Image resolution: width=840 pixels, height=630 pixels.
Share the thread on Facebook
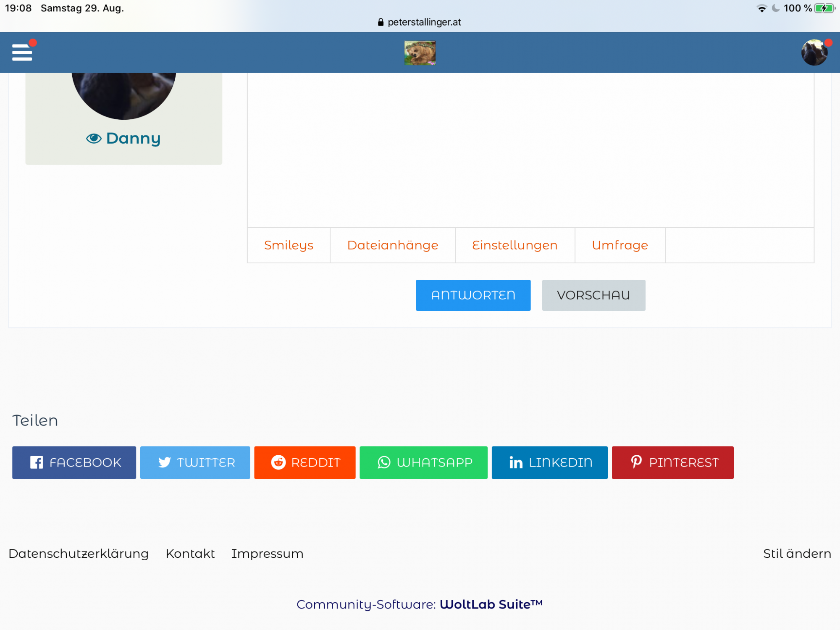(74, 462)
